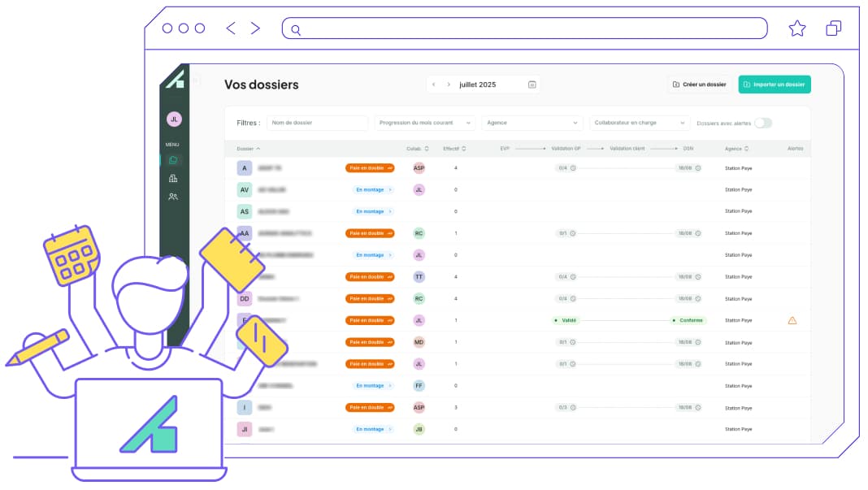The image size is (868, 490).
Task: Open the folders icon in the sidebar menu
Action: (x=173, y=160)
